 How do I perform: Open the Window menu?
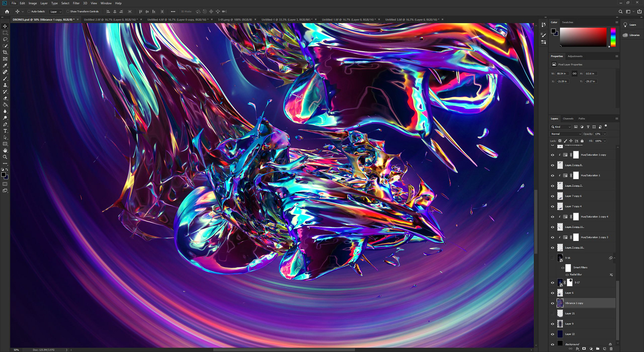click(x=106, y=3)
